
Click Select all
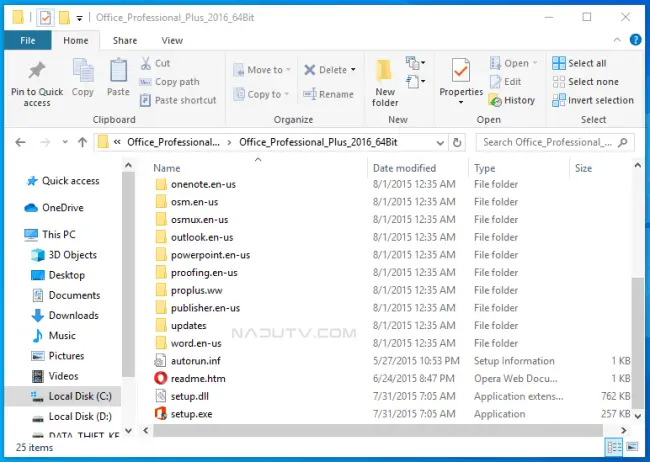pos(579,63)
